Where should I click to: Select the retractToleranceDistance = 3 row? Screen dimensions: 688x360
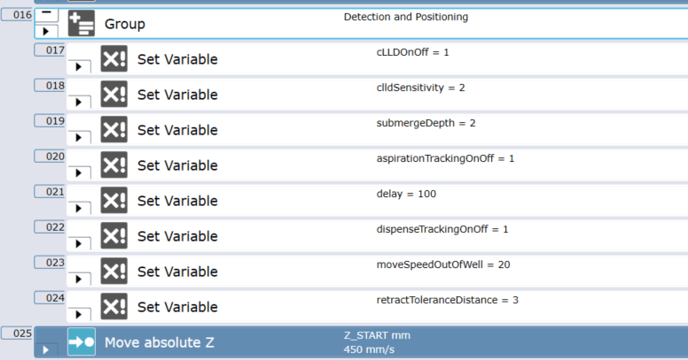tap(377, 306)
